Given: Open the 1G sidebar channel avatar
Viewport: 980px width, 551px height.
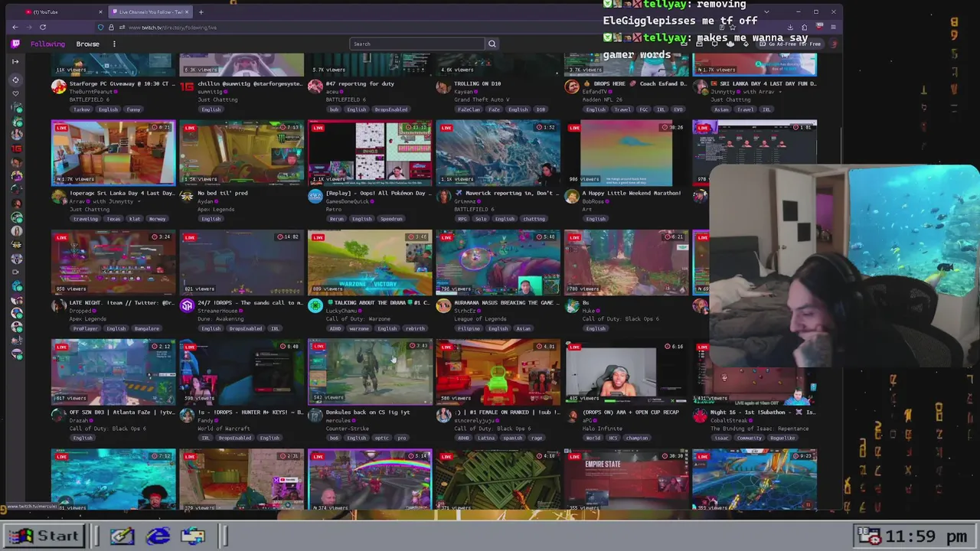Looking at the screenshot, I should (16, 148).
